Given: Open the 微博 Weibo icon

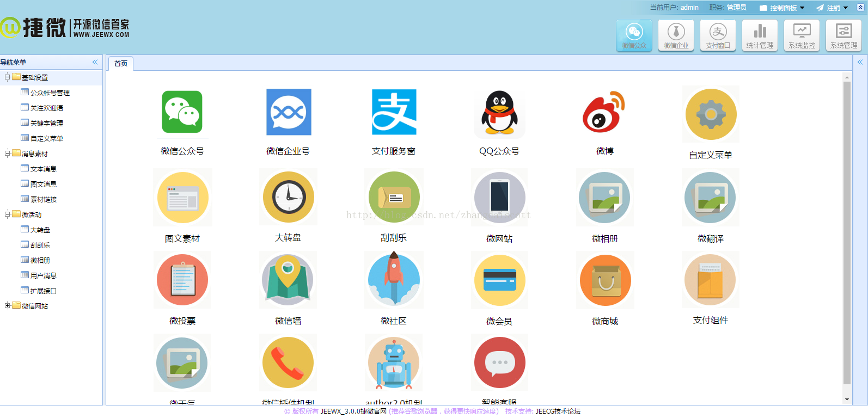Looking at the screenshot, I should coord(604,112).
